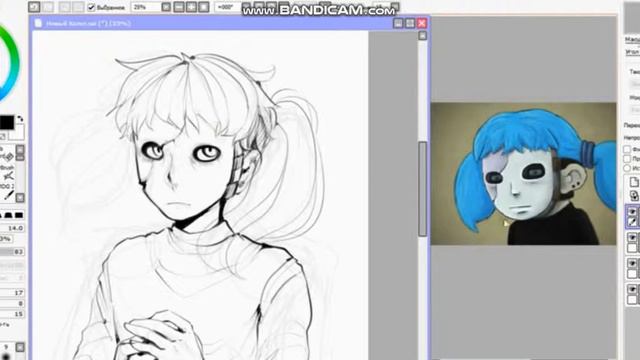Screen dimensions: 640x360
Task: Select the Pen tool in brush list
Action: (x=8, y=196)
